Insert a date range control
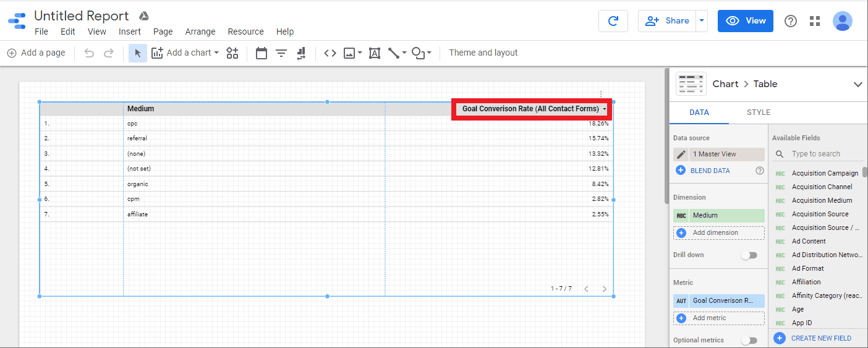 (x=262, y=53)
